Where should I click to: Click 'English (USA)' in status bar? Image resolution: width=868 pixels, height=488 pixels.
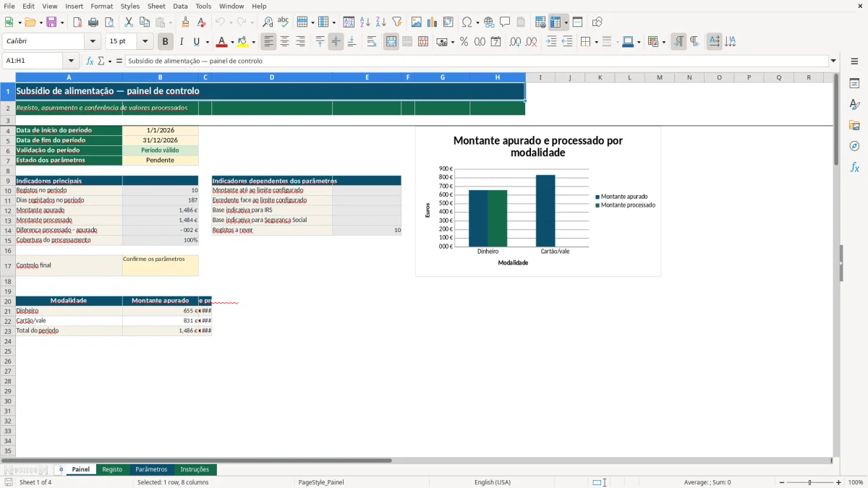point(493,482)
